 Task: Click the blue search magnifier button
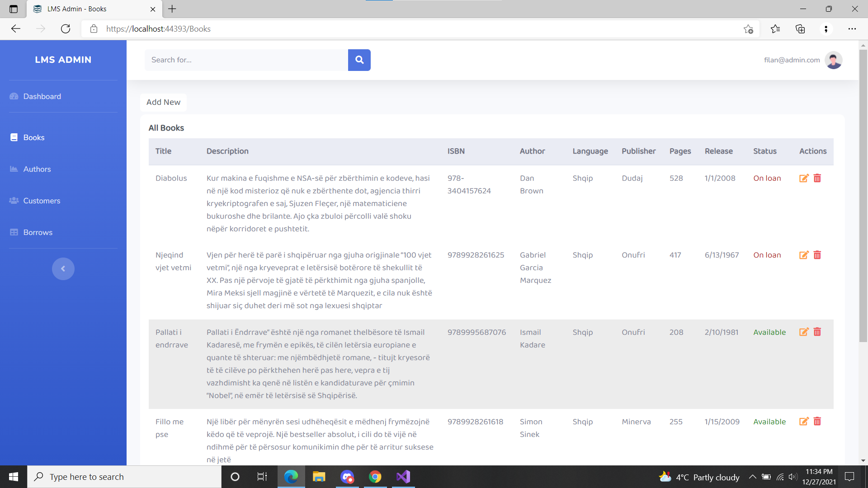tap(359, 60)
